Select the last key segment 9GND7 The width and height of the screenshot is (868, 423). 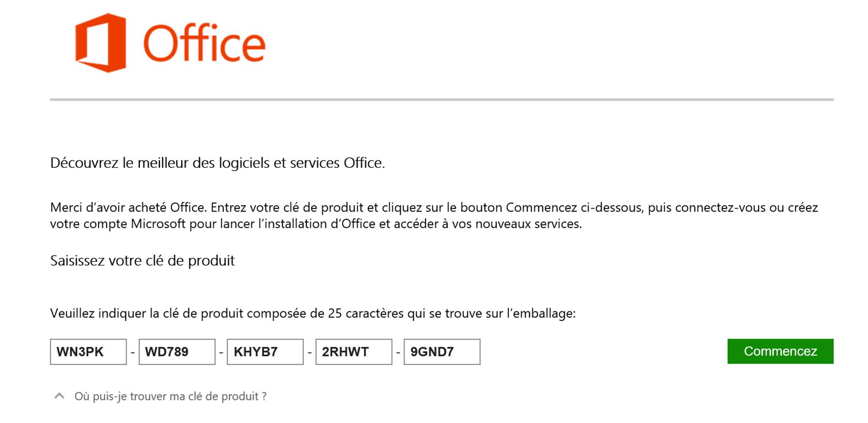442,352
